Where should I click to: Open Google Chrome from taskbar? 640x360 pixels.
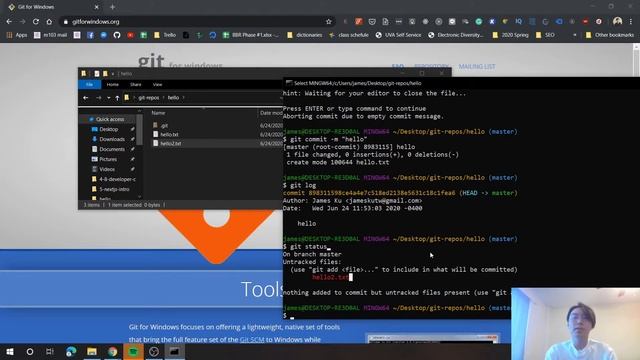(x=113, y=351)
